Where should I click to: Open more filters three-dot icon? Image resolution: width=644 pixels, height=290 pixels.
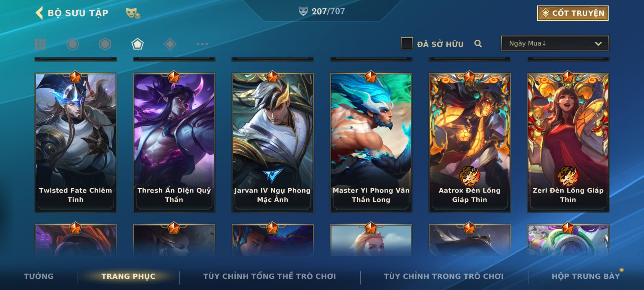pyautogui.click(x=202, y=44)
